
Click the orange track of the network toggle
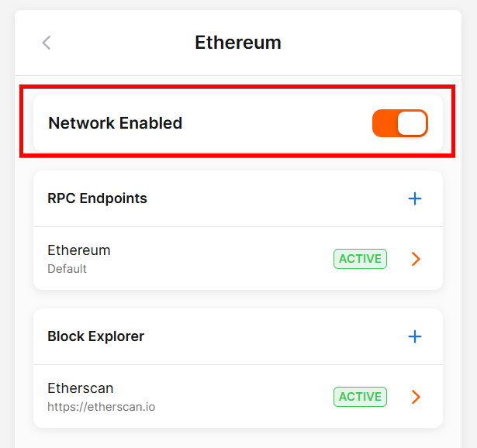pyautogui.click(x=384, y=123)
